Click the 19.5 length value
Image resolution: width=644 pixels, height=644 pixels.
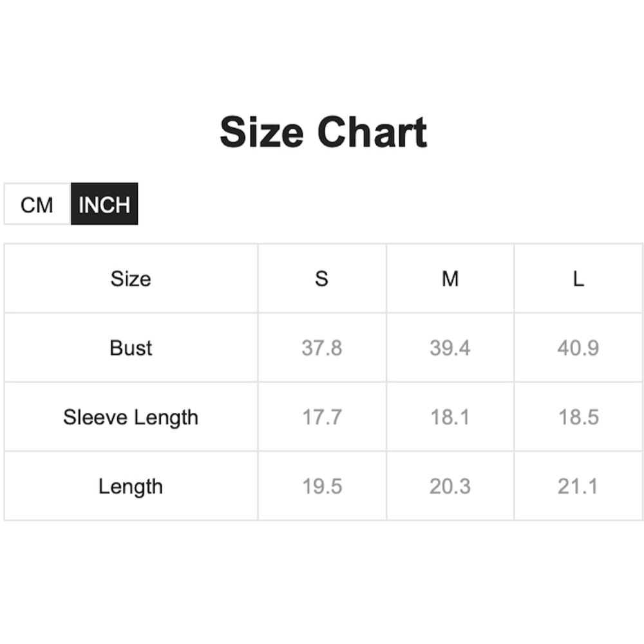[322, 486]
